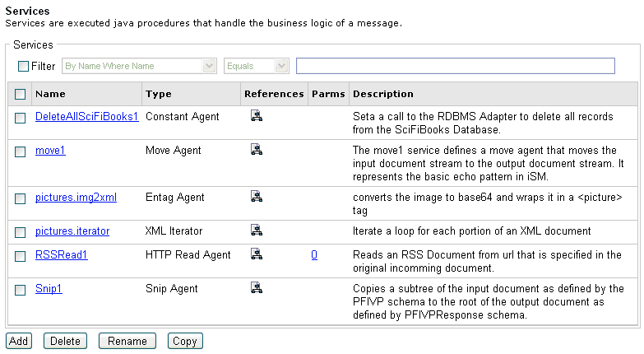This screenshot has height=354, width=644.
Task: Open the pictures.iterator link
Action: click(x=72, y=231)
